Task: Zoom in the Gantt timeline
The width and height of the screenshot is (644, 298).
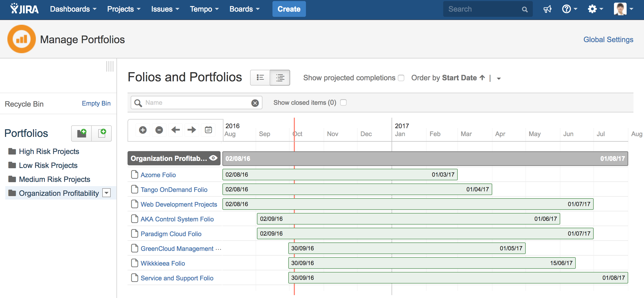Action: 143,130
